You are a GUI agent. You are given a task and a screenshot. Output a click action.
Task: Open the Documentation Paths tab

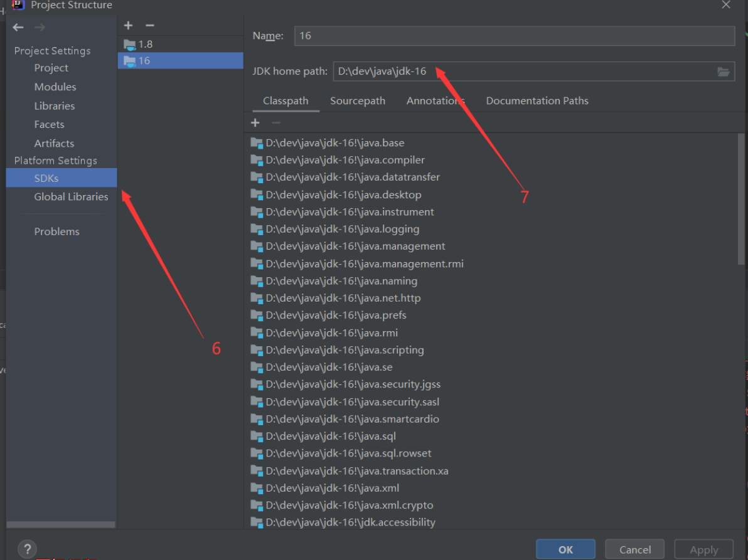tap(537, 101)
